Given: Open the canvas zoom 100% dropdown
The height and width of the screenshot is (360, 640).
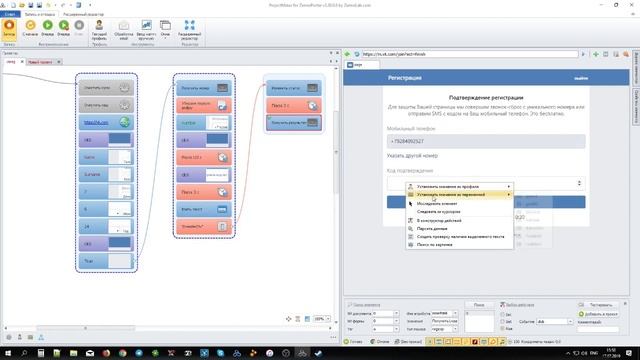Looking at the screenshot, I should [328, 319].
